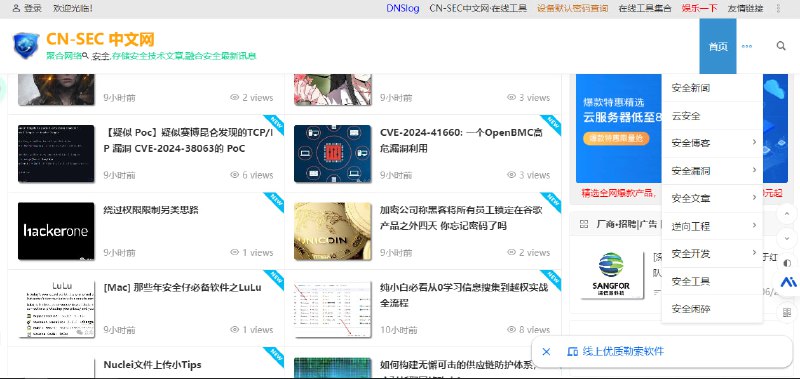The width and height of the screenshot is (800, 379).
Task: Open 线上优质勒索软件 popup link
Action: pos(623,351)
